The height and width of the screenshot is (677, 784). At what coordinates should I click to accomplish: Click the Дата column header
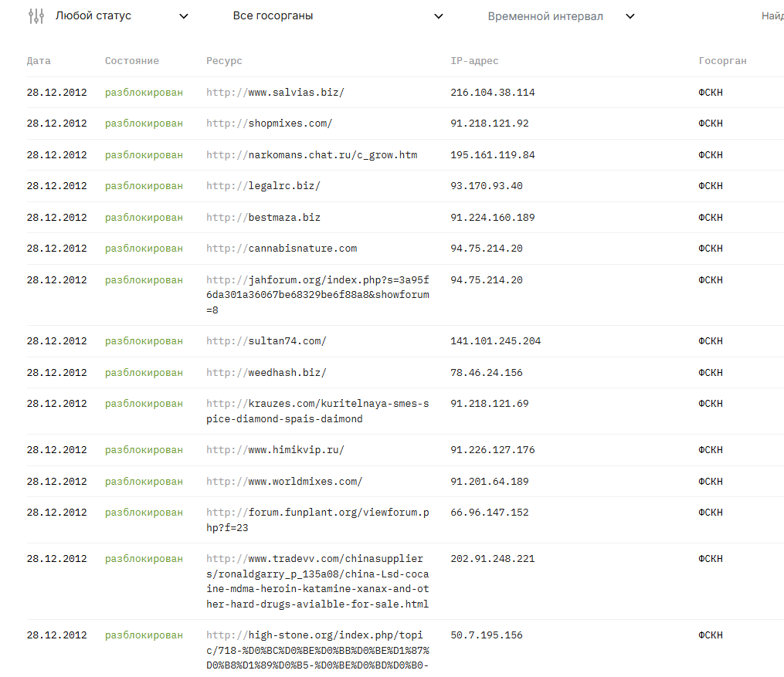pyautogui.click(x=39, y=61)
